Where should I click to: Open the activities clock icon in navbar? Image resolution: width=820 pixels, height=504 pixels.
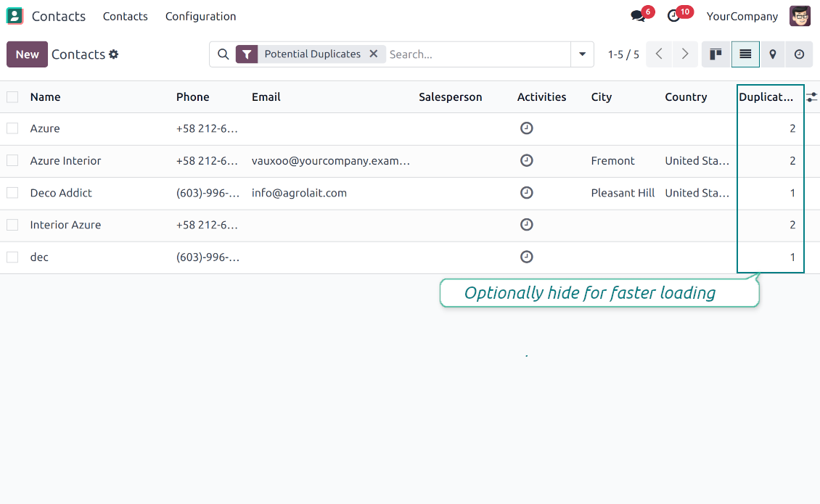674,16
